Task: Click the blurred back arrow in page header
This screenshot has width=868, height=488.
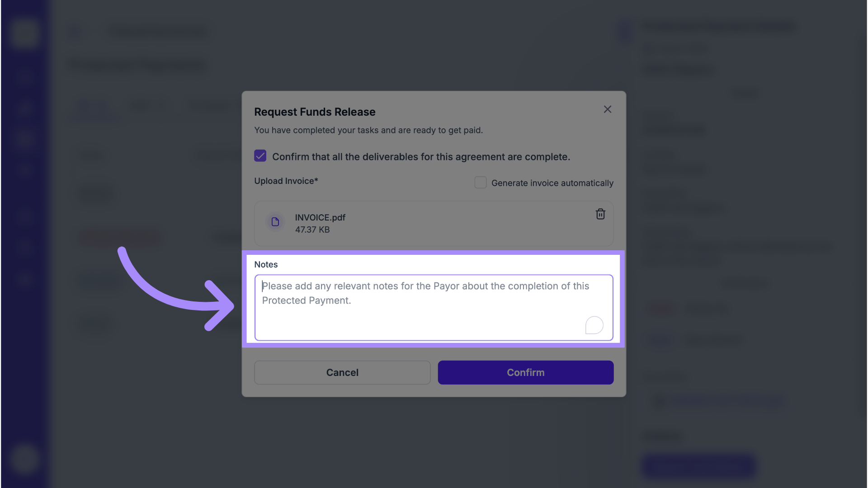Action: (x=75, y=33)
